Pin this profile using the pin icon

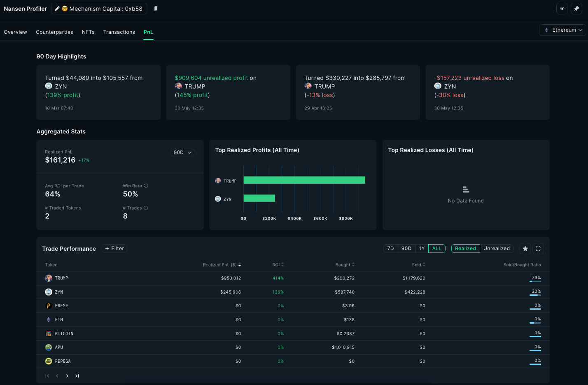click(576, 8)
